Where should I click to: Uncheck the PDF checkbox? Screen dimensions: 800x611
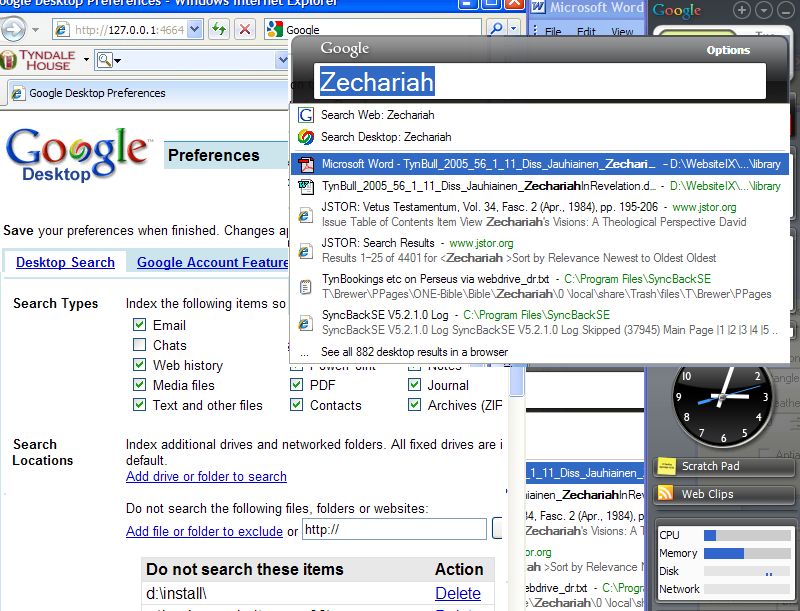296,385
